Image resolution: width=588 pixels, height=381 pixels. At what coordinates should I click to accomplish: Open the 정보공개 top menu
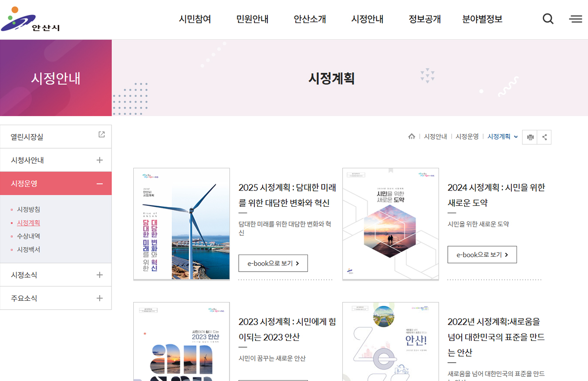pos(425,19)
